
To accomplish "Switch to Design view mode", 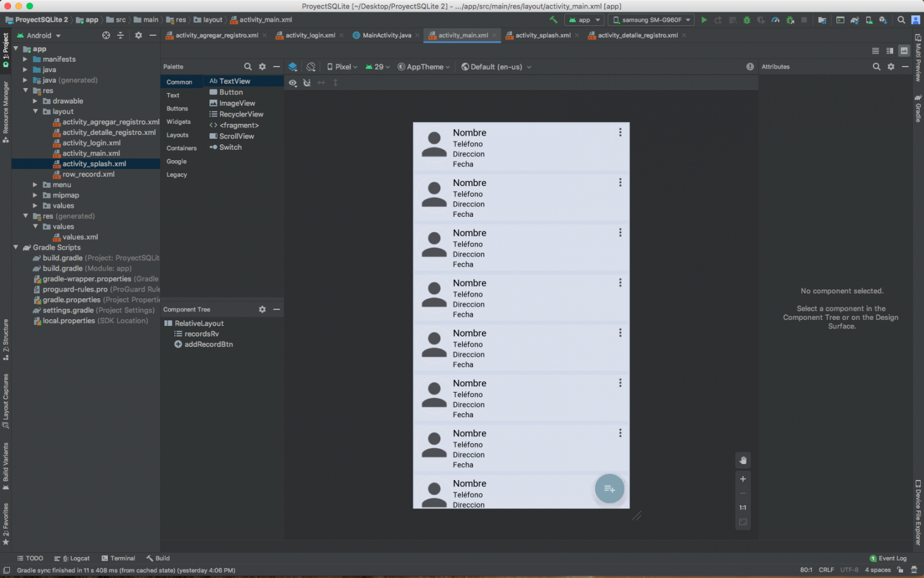I will 904,51.
